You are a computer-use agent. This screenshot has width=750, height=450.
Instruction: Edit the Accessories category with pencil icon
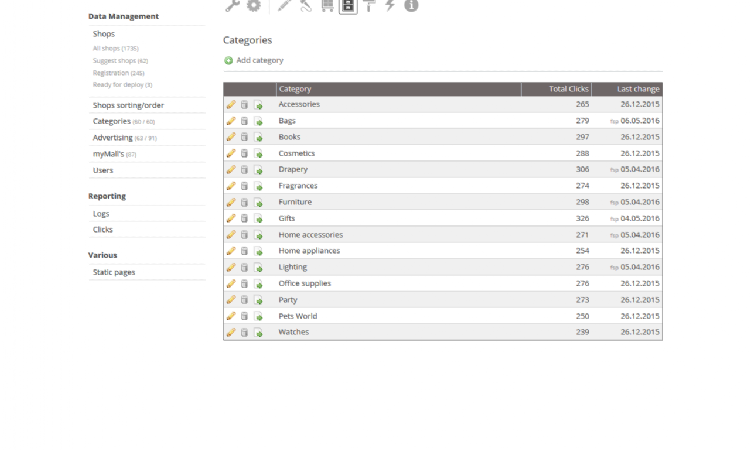[x=231, y=104]
